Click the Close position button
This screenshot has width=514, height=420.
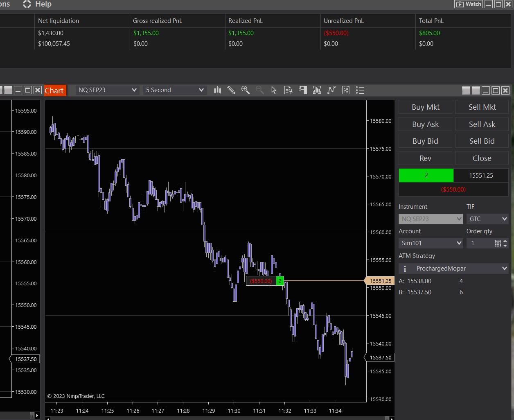click(x=482, y=158)
